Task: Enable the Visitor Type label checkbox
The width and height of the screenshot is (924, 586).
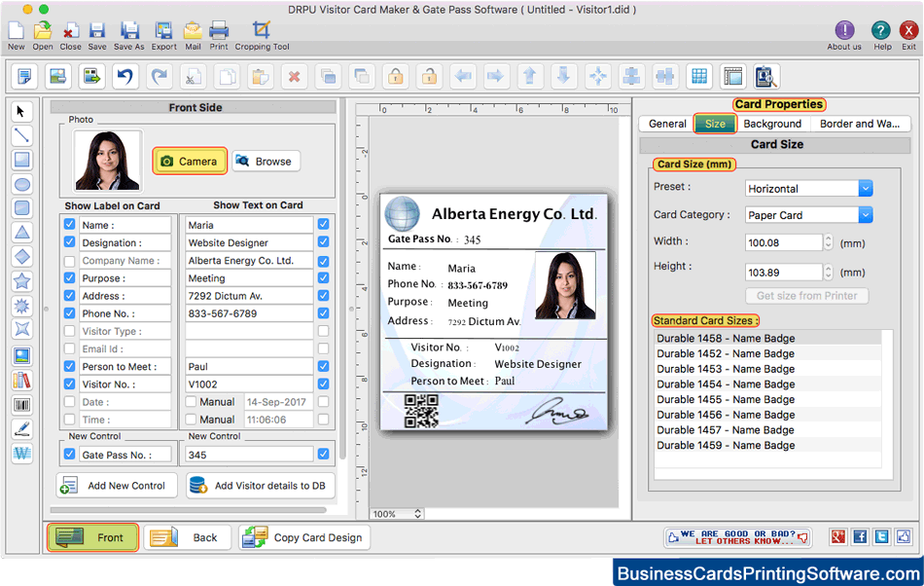Action: pos(69,331)
